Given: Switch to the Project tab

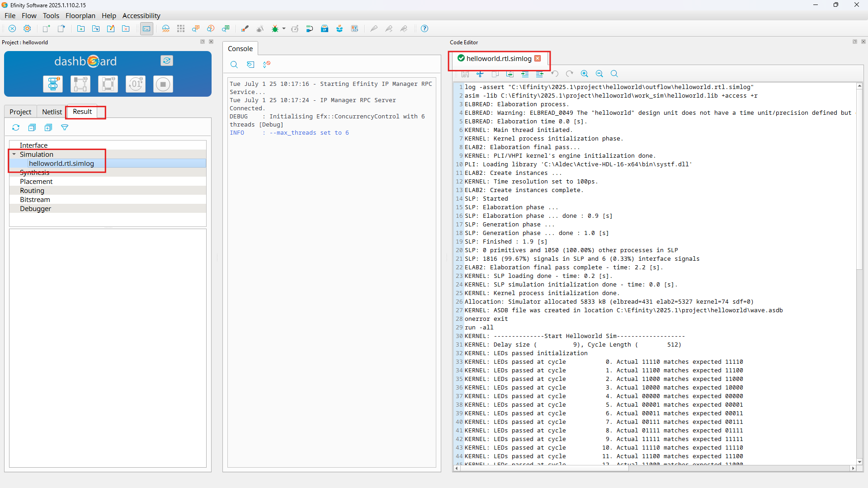Looking at the screenshot, I should coord(20,112).
